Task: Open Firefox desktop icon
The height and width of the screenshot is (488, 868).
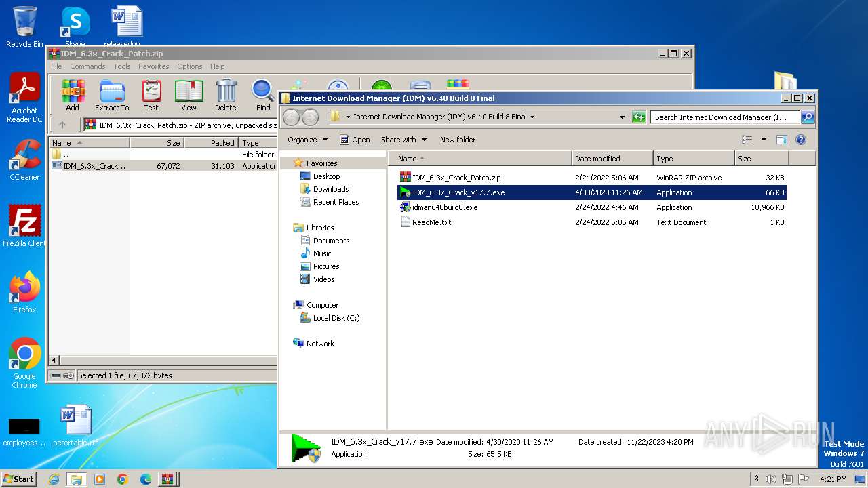Action: [24, 292]
